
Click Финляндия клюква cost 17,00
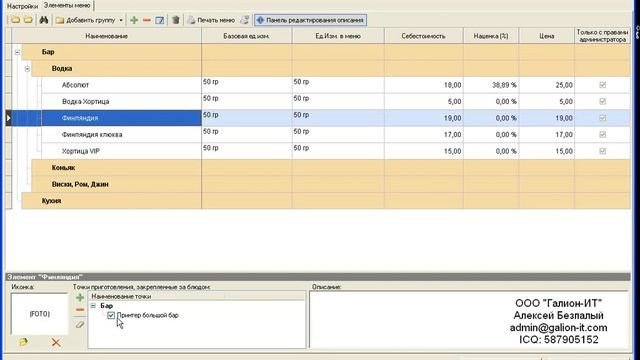pos(452,134)
